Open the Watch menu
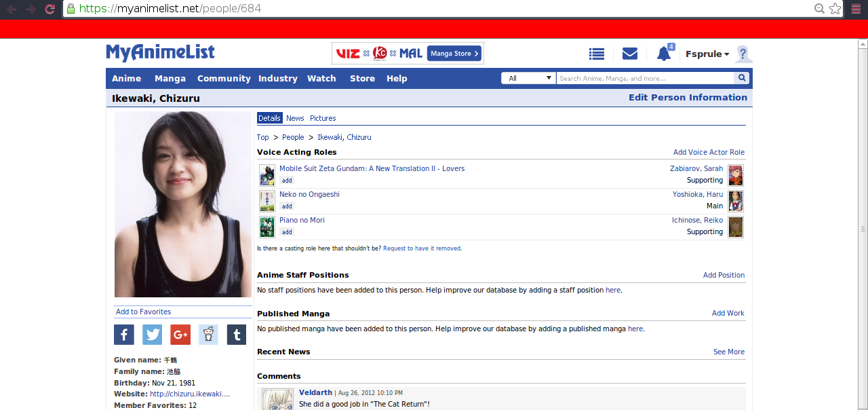868x410 pixels. [321, 78]
